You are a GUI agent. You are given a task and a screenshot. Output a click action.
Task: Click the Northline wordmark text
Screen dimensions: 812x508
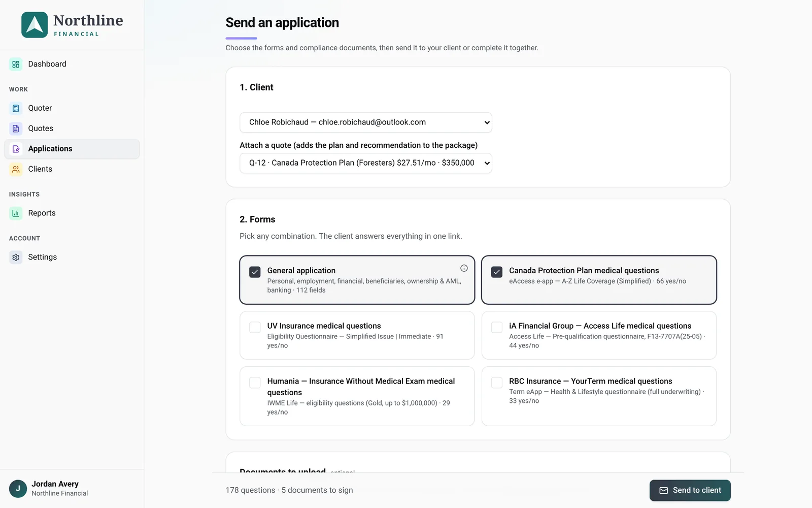88,20
